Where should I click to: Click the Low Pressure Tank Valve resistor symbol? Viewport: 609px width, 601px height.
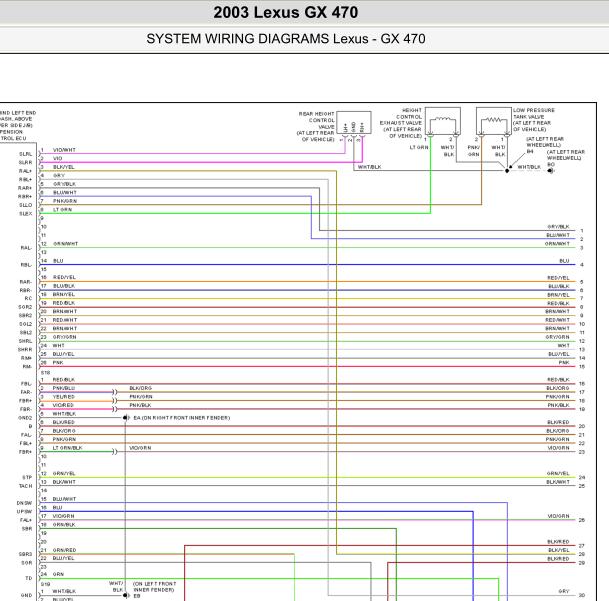click(494, 120)
